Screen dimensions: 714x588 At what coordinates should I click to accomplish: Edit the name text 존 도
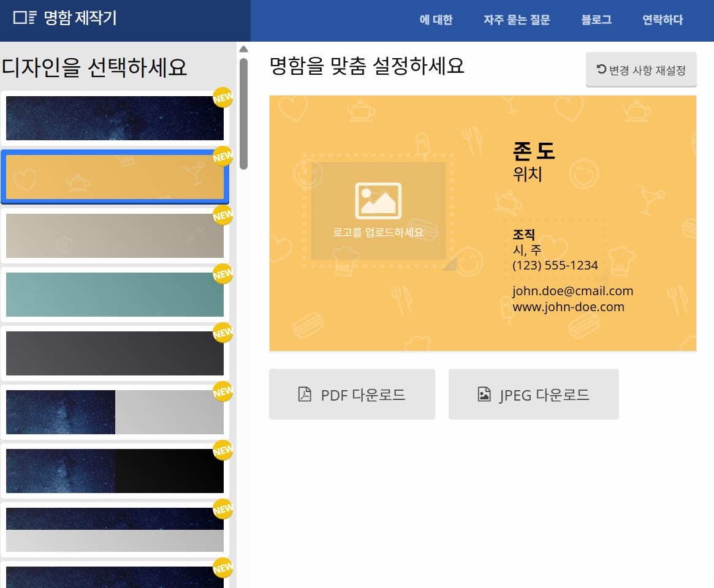534,151
